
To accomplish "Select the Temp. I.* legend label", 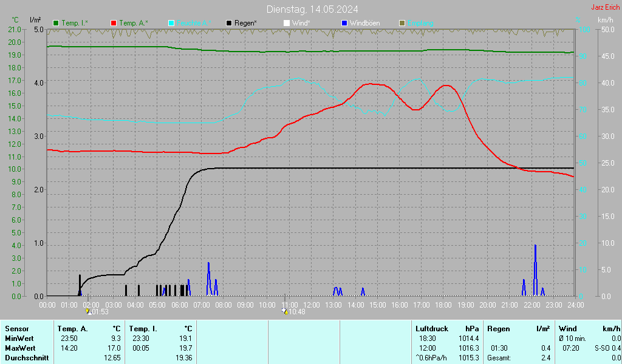I will 75,23.
